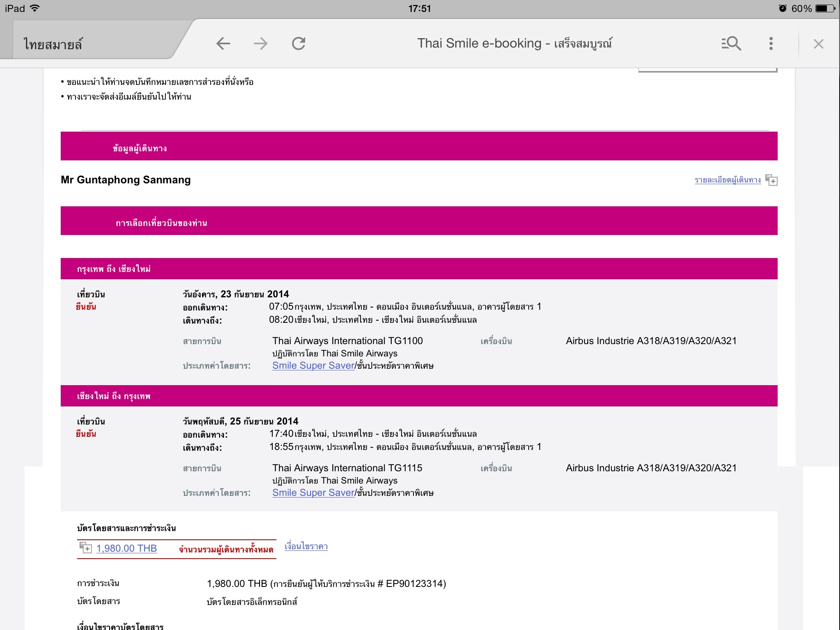Open the find-in-page search icon

point(731,43)
